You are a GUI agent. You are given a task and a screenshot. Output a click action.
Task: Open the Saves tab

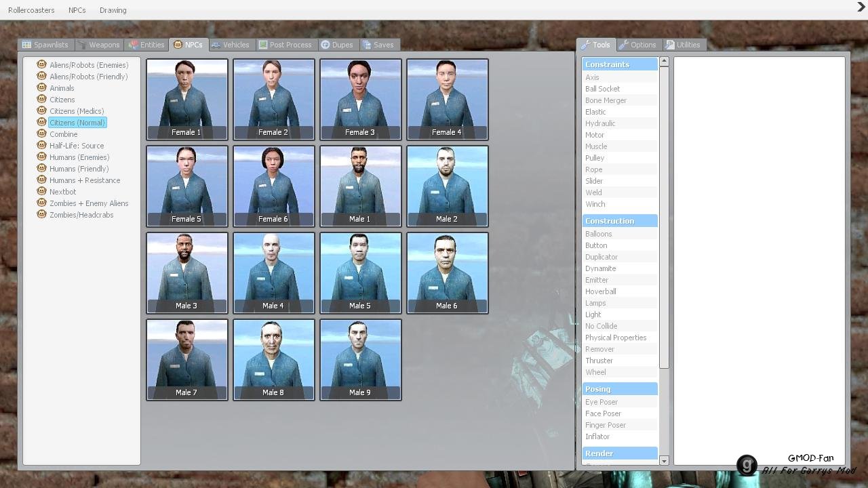[378, 45]
